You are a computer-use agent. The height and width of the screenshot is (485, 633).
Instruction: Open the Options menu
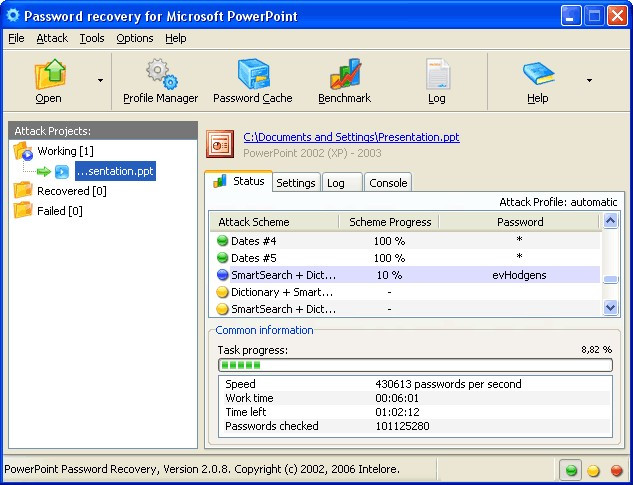[135, 38]
